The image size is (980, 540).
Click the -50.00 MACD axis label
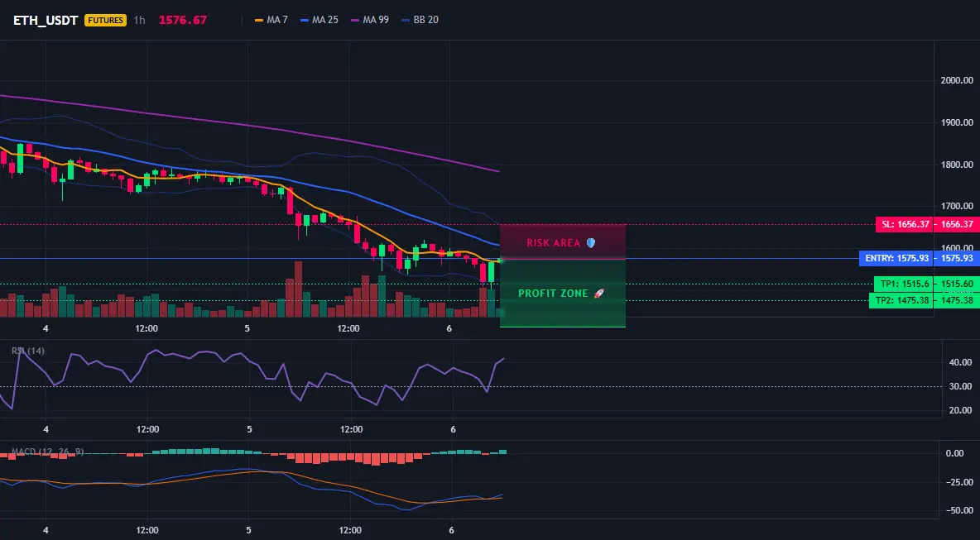coord(959,511)
